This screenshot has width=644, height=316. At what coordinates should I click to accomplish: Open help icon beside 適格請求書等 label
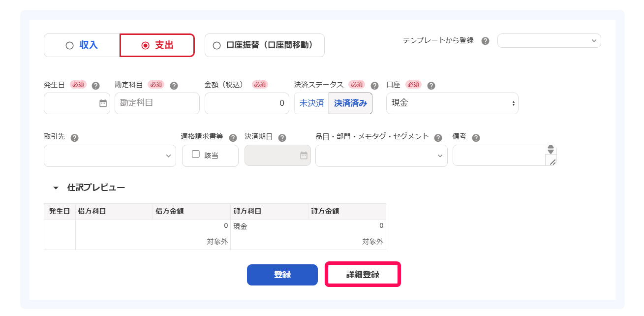click(x=233, y=138)
